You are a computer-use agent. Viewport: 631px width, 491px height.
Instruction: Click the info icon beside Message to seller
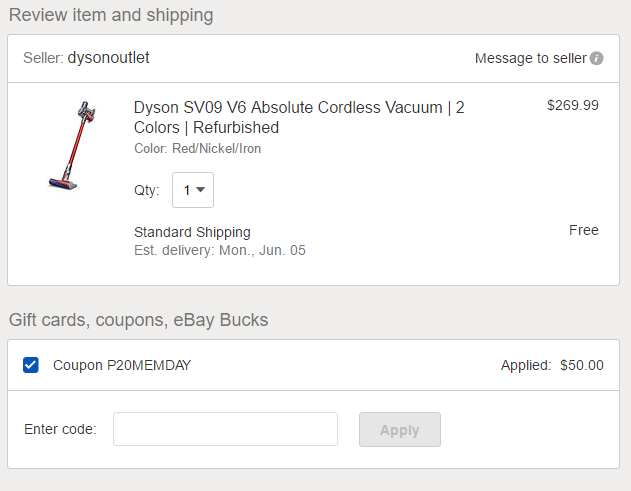tap(597, 58)
